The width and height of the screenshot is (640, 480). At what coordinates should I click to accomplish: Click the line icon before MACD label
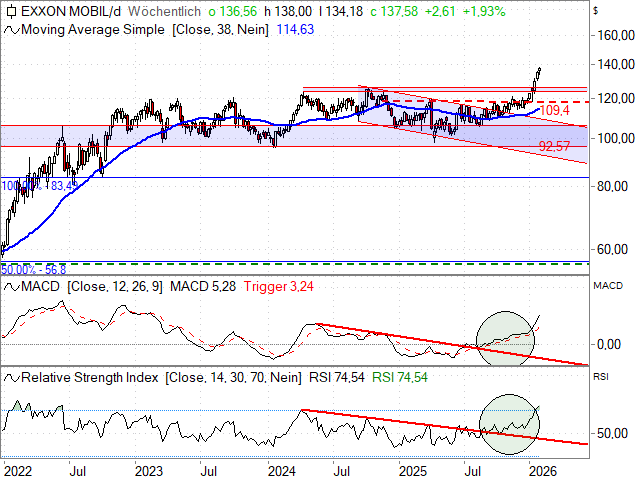11,287
